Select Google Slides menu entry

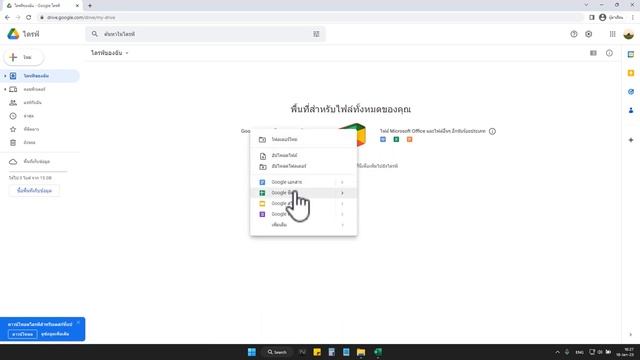pyautogui.click(x=304, y=203)
